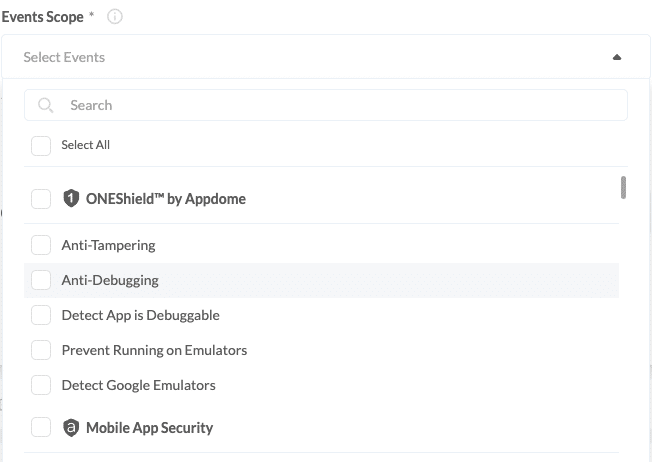Viewport: 652px width, 462px height.
Task: Choose the Anti-Debugging list entry
Action: click(110, 280)
